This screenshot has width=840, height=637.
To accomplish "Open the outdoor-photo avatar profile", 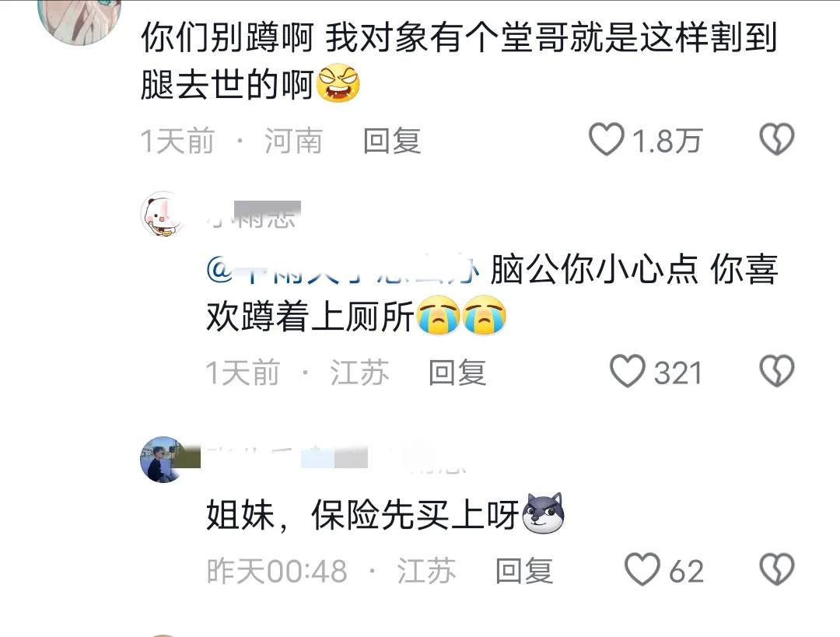I will (x=163, y=459).
